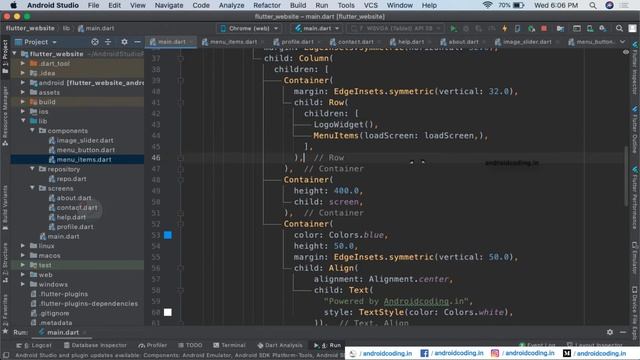Open Run panel settings gear

(x=610, y=332)
